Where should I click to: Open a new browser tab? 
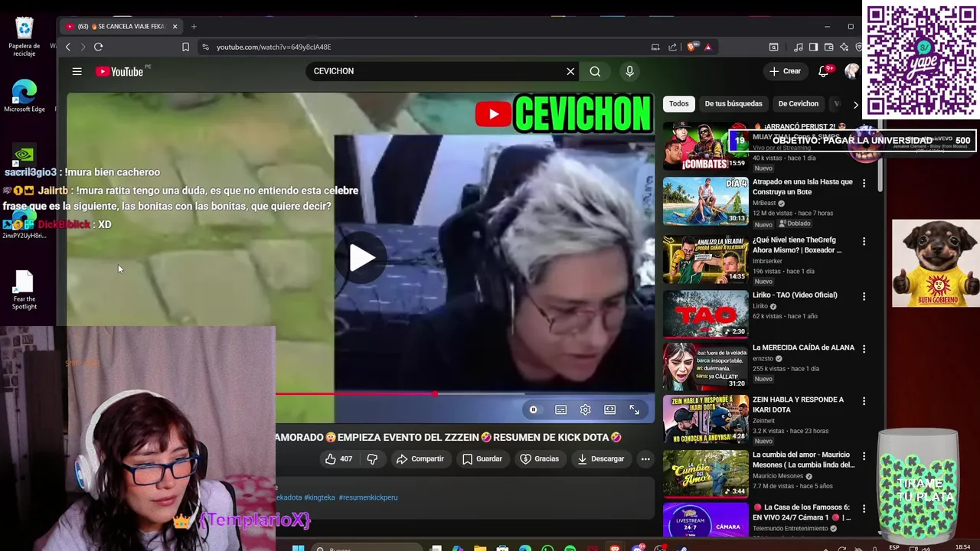coord(194,27)
